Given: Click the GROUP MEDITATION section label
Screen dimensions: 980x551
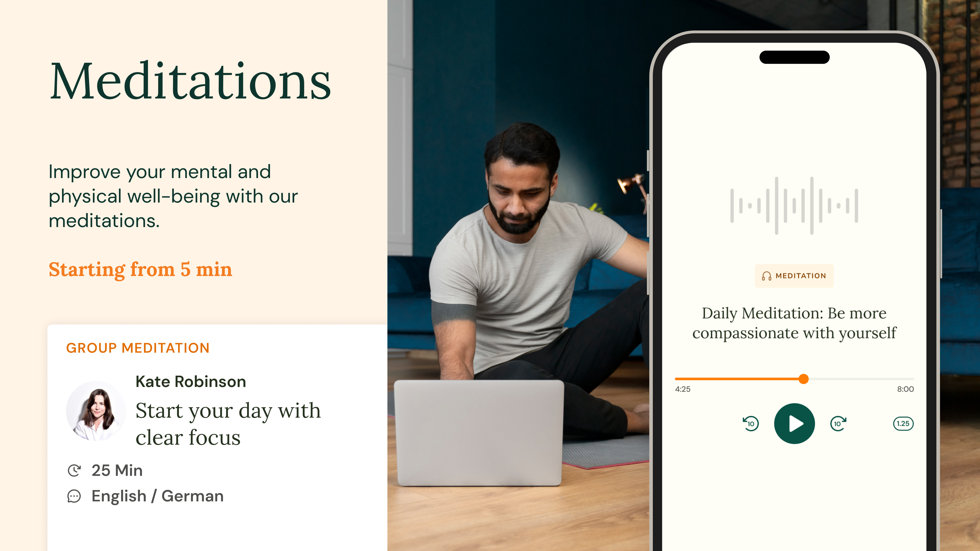Looking at the screenshot, I should (x=138, y=348).
